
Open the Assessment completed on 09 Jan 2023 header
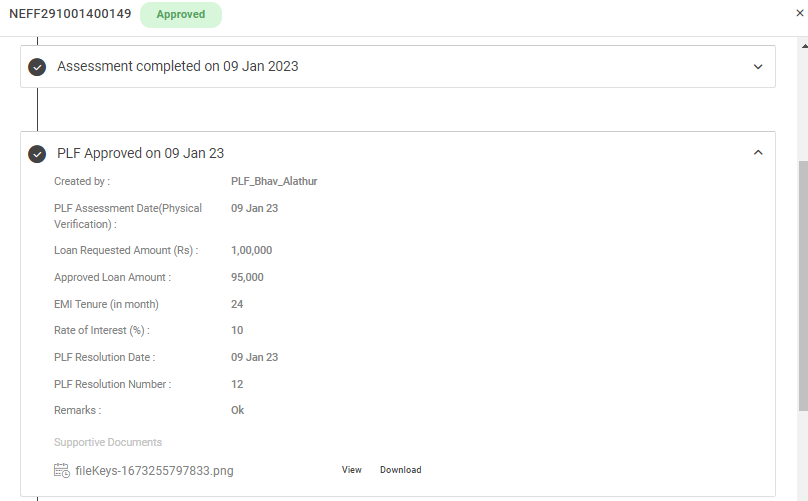(x=177, y=67)
